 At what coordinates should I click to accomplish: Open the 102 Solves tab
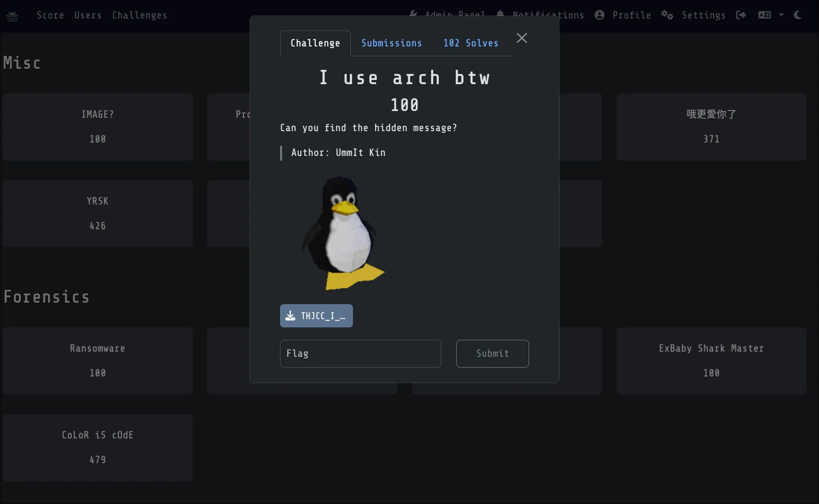point(471,43)
